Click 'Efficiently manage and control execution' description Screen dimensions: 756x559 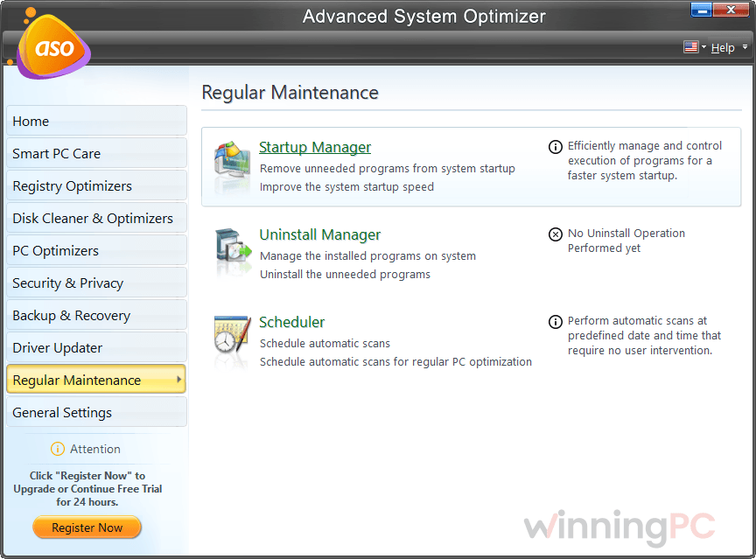[644, 160]
